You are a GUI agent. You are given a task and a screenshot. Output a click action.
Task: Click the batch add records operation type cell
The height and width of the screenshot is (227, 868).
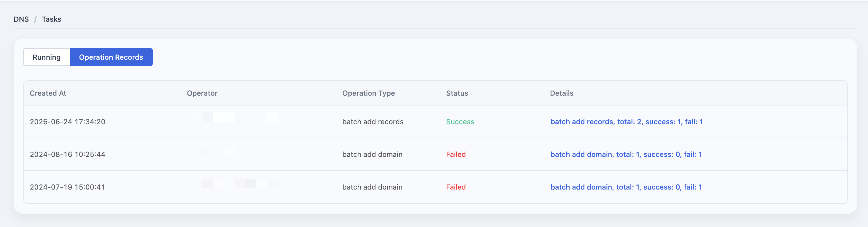pyautogui.click(x=373, y=122)
